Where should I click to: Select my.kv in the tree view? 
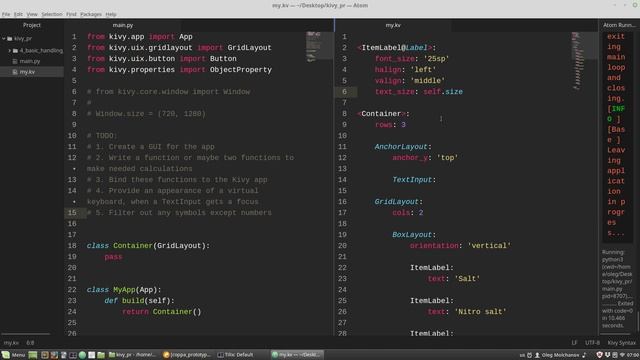click(x=27, y=72)
